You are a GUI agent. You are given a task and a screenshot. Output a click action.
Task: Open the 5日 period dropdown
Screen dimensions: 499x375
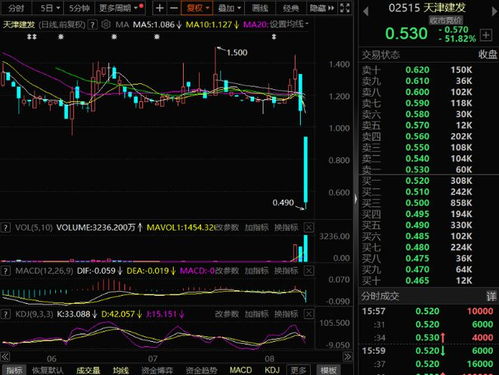pyautogui.click(x=50, y=8)
